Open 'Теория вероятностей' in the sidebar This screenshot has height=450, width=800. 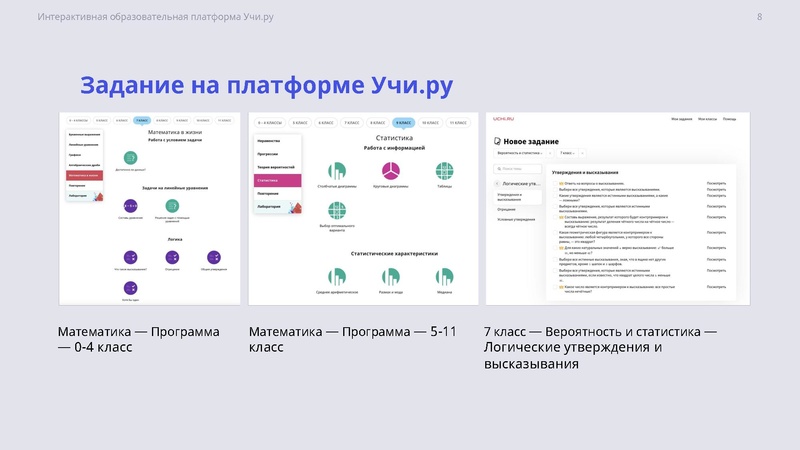[x=278, y=167]
